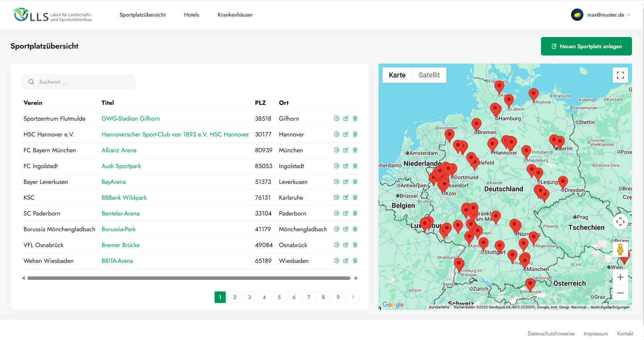Switch map to Satellit view
This screenshot has width=644, height=340.
click(429, 75)
